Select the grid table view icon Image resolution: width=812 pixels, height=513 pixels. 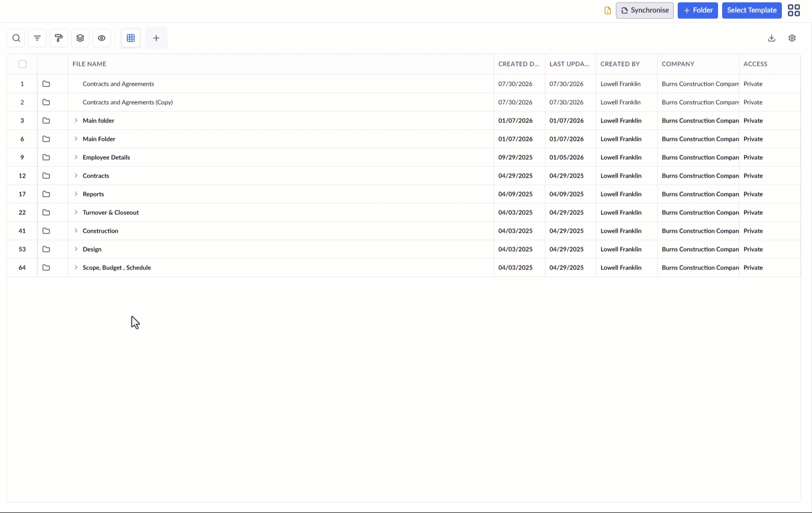pyautogui.click(x=131, y=38)
